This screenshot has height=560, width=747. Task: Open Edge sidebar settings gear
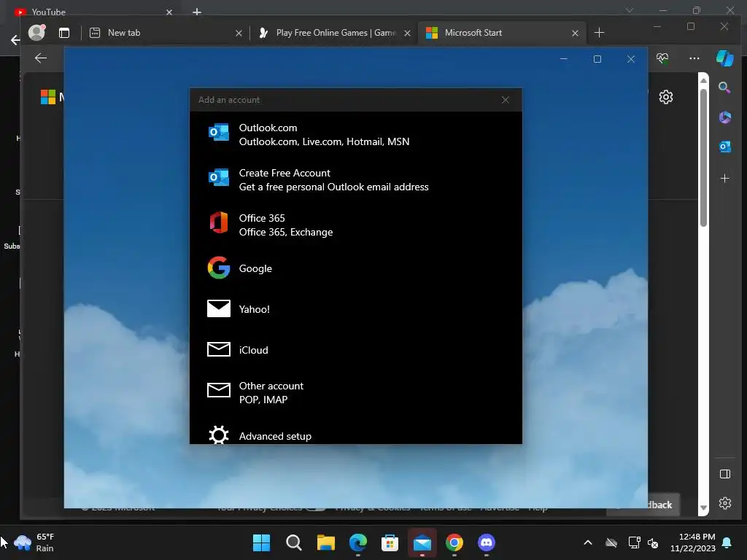(x=724, y=503)
